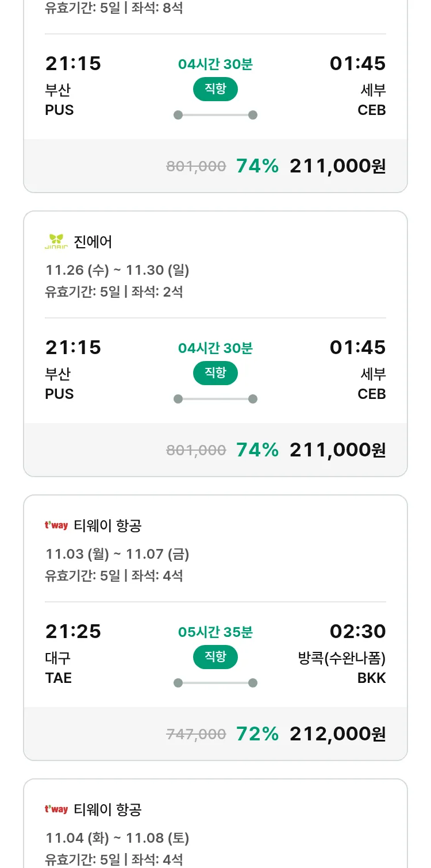The height and width of the screenshot is (868, 431).
Task: Tap the 72% discount label
Action: tap(257, 733)
